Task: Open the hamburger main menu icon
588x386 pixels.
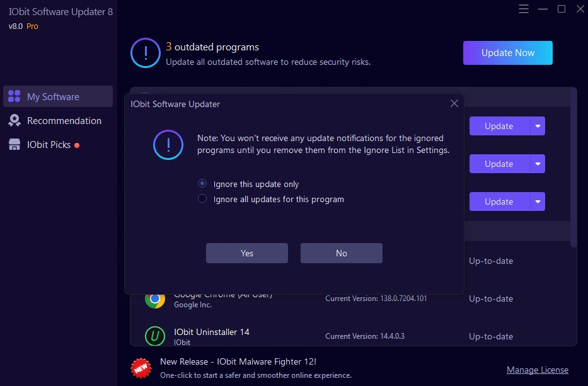Action: [524, 9]
